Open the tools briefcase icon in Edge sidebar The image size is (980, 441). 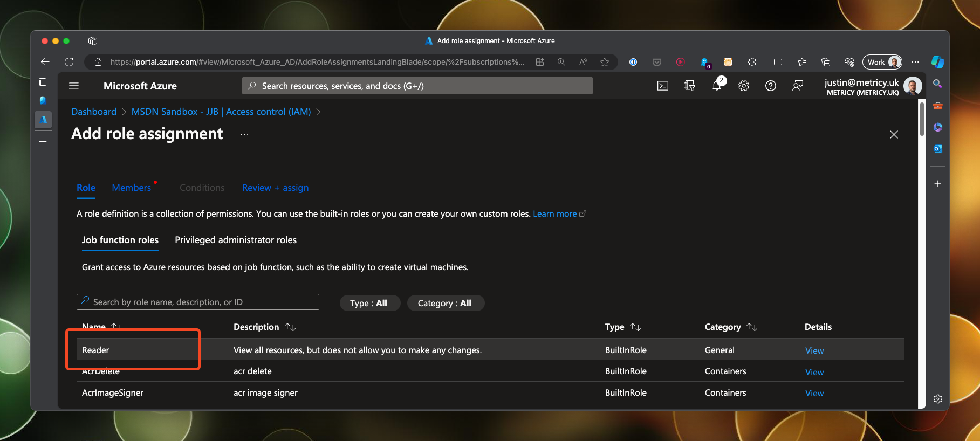tap(938, 106)
